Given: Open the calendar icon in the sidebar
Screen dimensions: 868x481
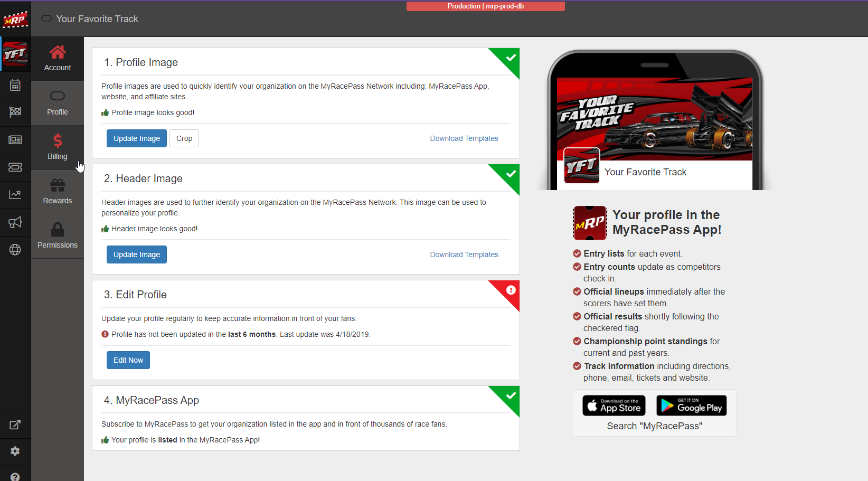Looking at the screenshot, I should click(x=15, y=85).
